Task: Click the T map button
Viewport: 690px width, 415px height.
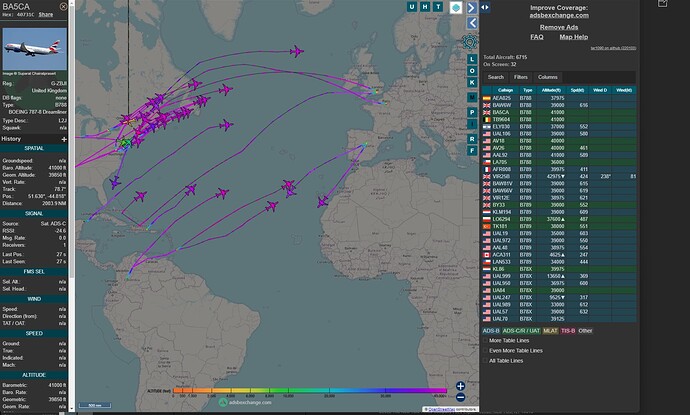Action: 438,7
